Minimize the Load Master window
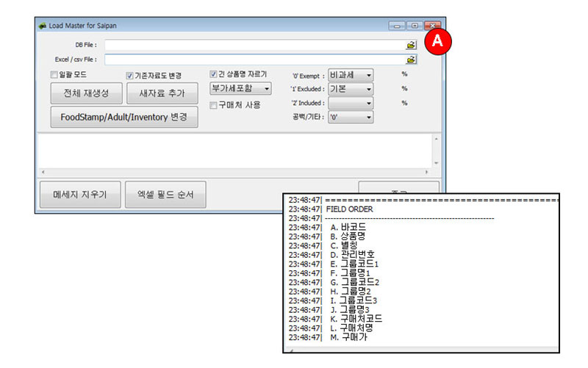 pos(397,26)
